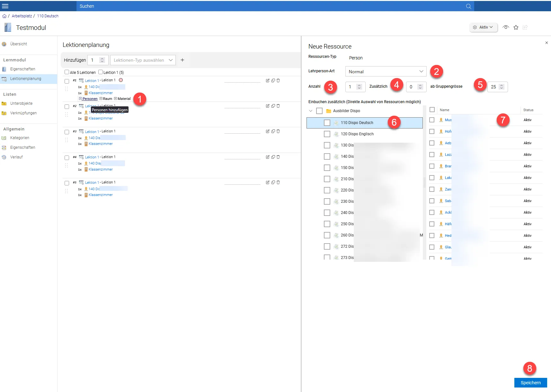Image resolution: width=551 pixels, height=392 pixels.
Task: Go to the home breadcrumb icon
Action: (x=4, y=16)
